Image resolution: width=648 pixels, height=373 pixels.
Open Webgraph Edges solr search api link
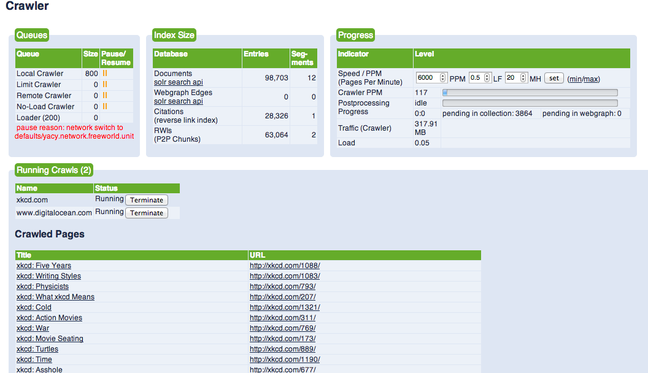179,101
